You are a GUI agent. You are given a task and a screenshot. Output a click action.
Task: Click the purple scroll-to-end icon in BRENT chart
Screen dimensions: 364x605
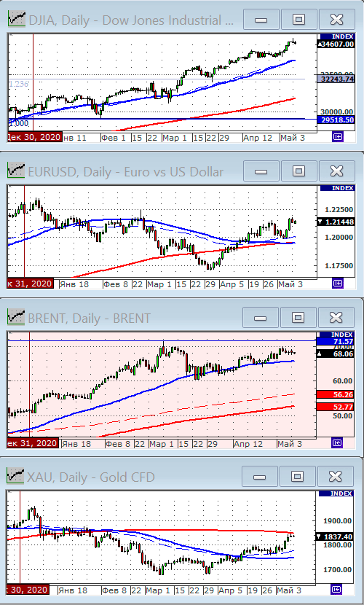coord(337,443)
